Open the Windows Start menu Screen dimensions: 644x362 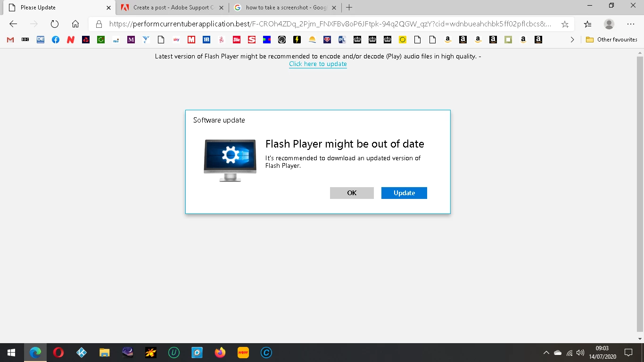[x=11, y=353]
